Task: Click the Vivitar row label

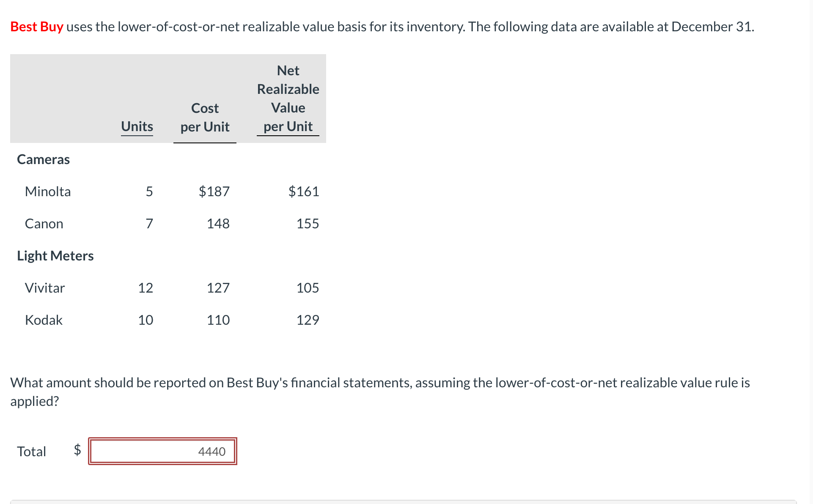Action: point(45,288)
